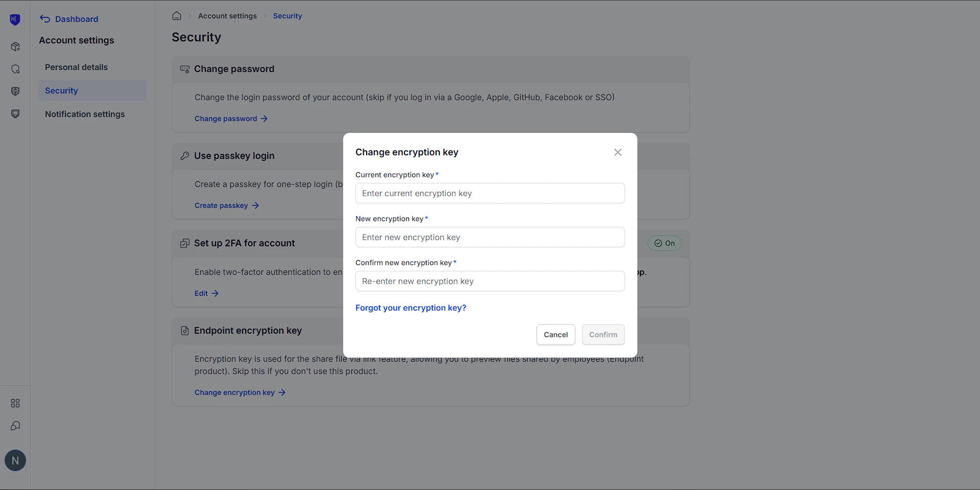
Task: Click the Confirm button in the dialog
Action: (603, 335)
